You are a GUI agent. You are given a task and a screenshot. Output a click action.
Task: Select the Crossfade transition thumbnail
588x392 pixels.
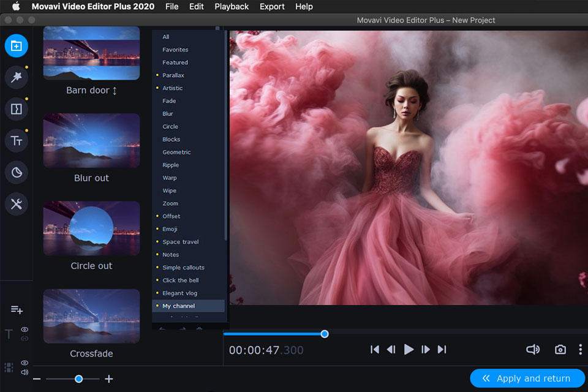pos(91,316)
